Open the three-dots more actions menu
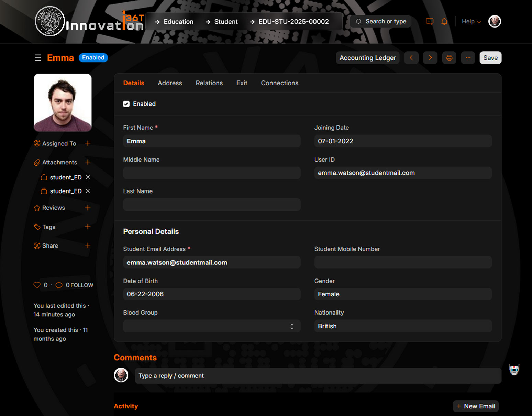 click(x=468, y=58)
